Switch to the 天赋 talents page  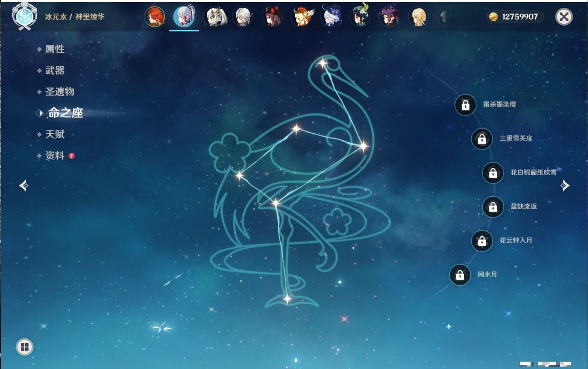click(55, 134)
